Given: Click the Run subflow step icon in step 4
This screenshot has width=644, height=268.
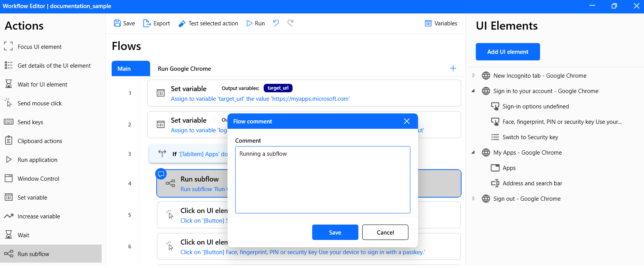Looking at the screenshot, I should pos(170,183).
